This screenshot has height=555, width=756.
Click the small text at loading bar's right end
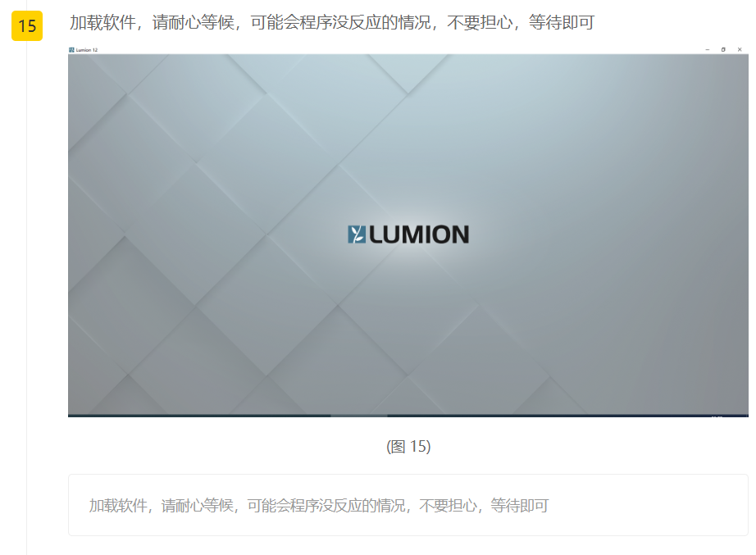(717, 416)
